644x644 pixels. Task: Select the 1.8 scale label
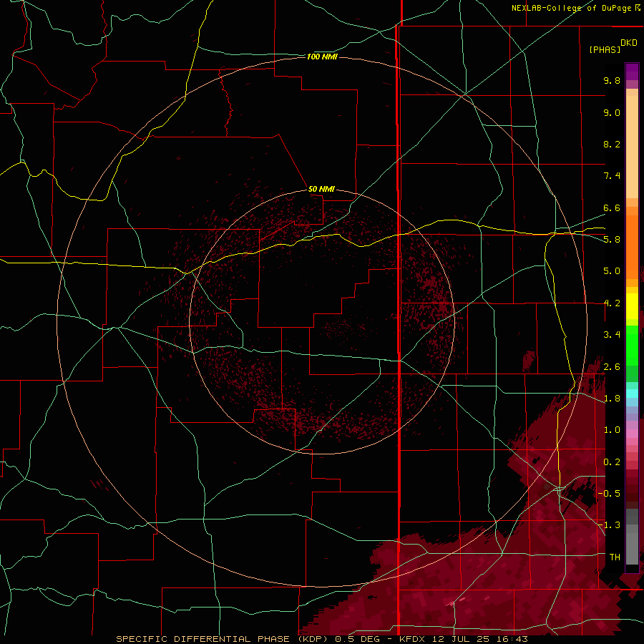612,399
